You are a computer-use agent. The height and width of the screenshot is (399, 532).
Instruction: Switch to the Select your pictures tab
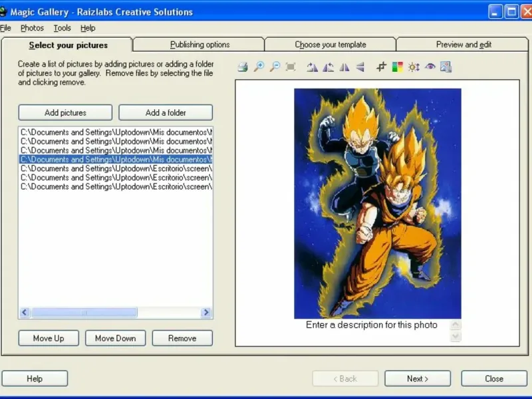coord(68,45)
